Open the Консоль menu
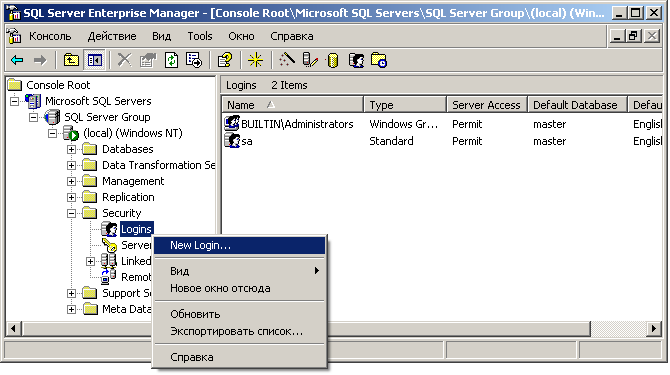This screenshot has height=375, width=670. [x=50, y=36]
